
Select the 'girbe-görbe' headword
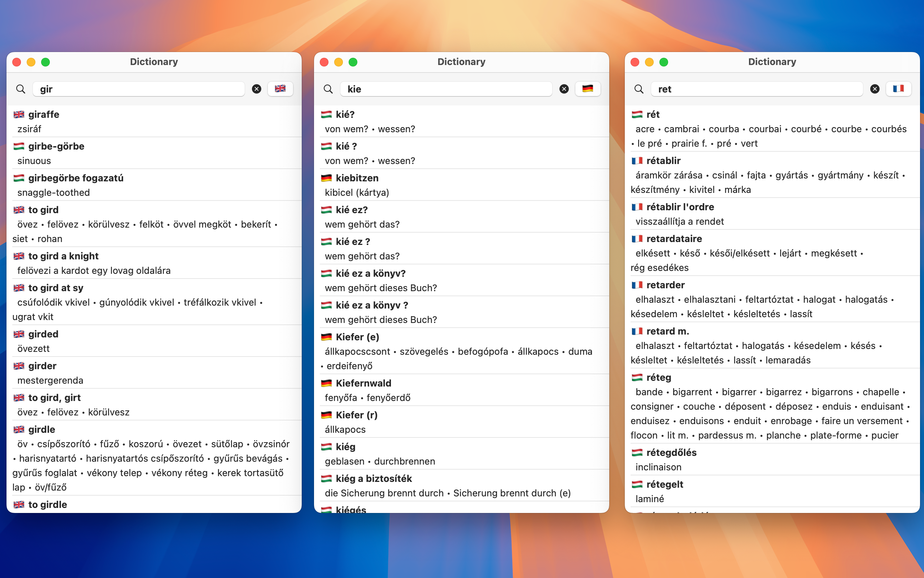point(56,146)
